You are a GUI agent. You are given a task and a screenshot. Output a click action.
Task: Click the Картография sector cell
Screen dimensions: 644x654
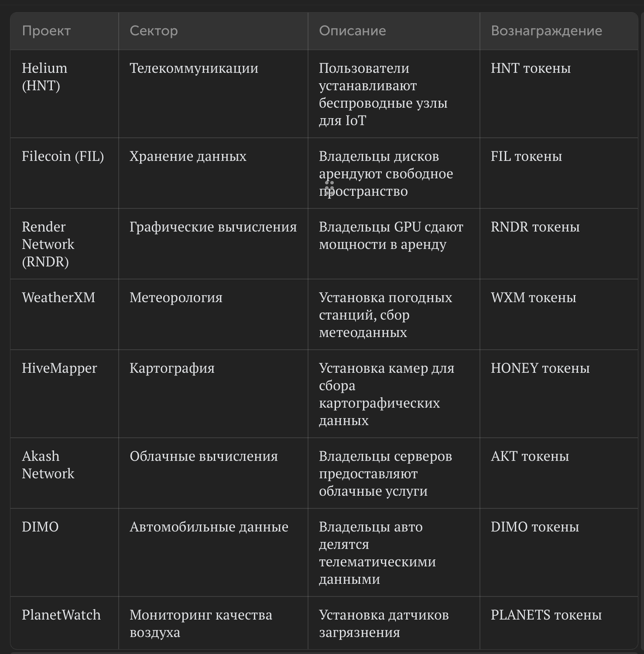172,368
